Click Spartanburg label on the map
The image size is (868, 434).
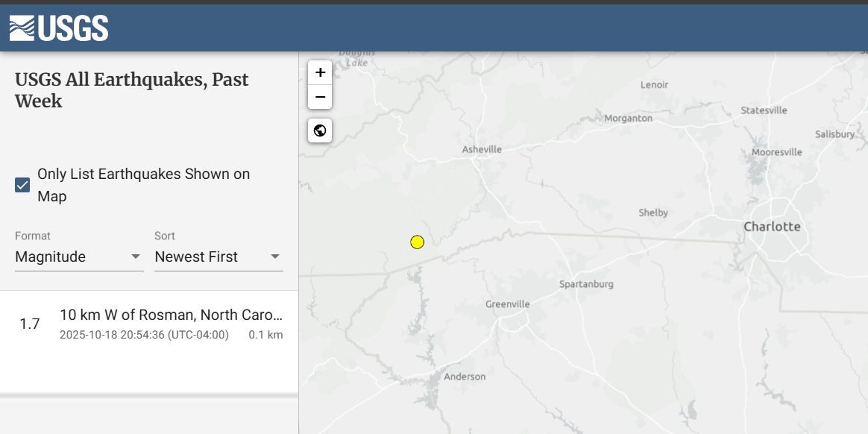click(x=586, y=284)
